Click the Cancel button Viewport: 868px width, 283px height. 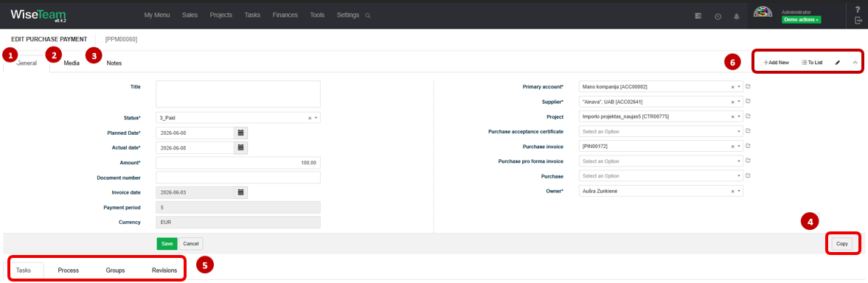[x=191, y=243]
